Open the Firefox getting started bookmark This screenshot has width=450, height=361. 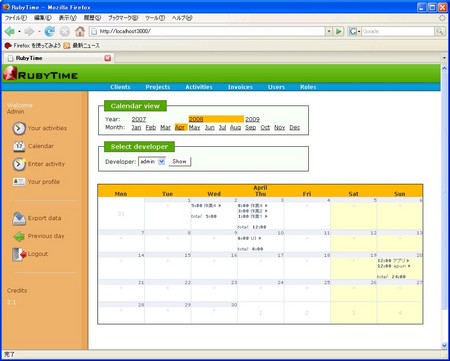[33, 45]
